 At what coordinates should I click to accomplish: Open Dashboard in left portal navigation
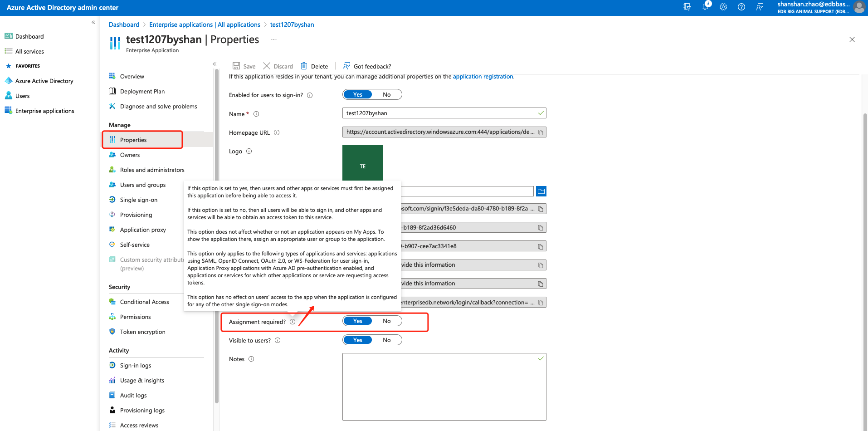coord(29,36)
